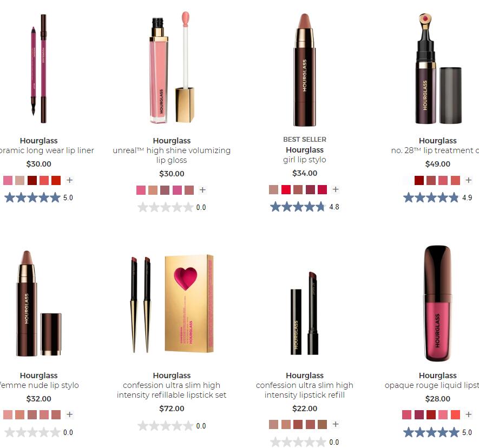Screen dimensions: 479x448
Task: View the girl lip stylo product photo
Action: click(x=305, y=70)
